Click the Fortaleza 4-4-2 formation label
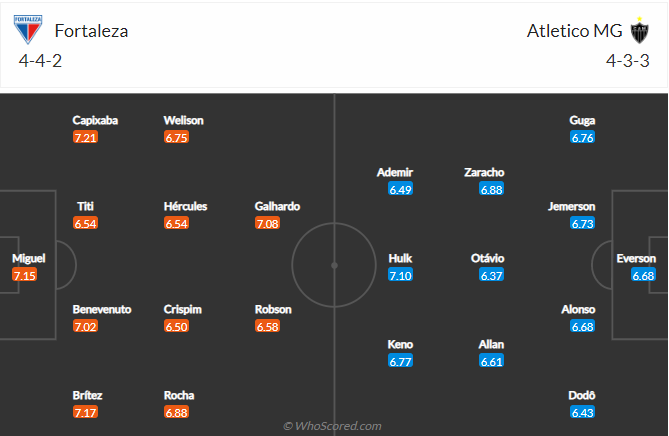 point(40,61)
